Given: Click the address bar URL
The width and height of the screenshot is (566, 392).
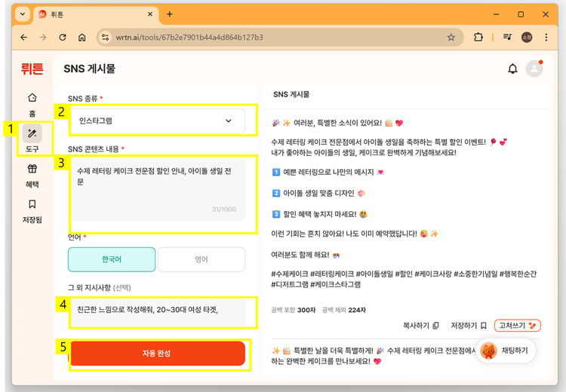Looking at the screenshot, I should pos(189,38).
